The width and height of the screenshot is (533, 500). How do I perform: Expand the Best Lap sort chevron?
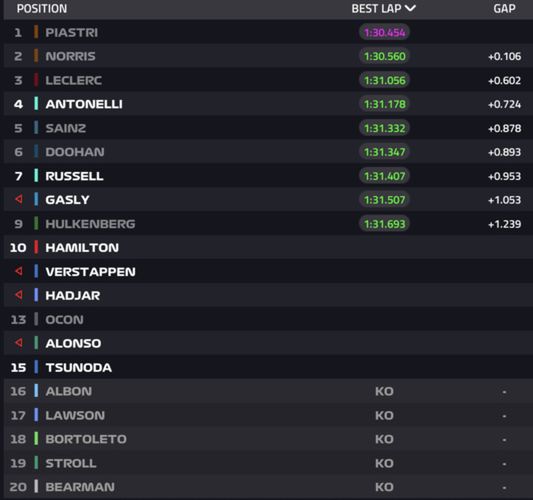point(410,8)
